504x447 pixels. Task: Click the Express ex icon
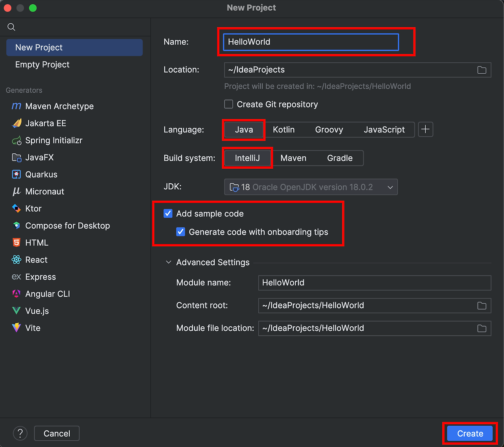(17, 277)
